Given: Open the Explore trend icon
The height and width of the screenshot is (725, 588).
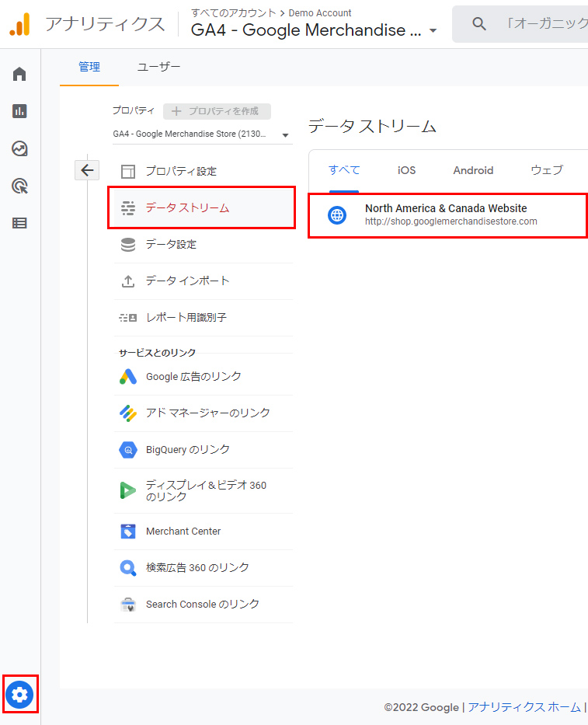Looking at the screenshot, I should [19, 148].
